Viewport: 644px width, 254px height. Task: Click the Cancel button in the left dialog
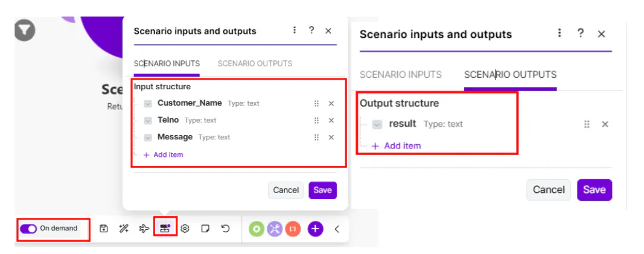tap(285, 190)
